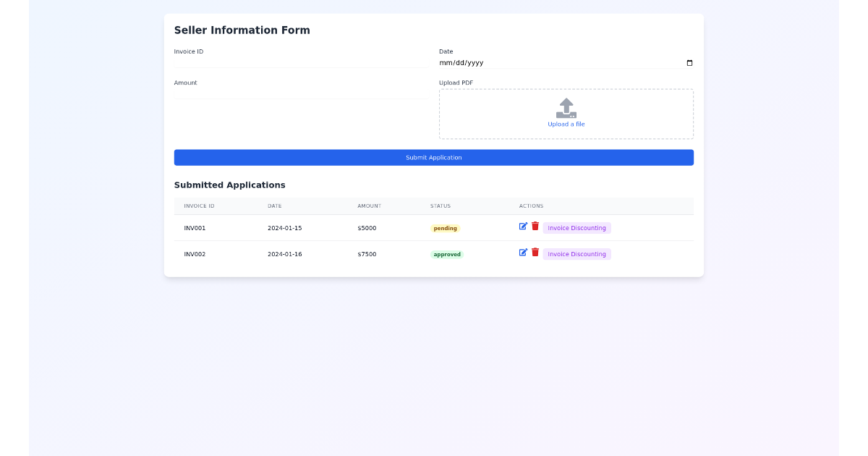
Task: Click the edit pencil icon for INV002
Action: point(522,253)
